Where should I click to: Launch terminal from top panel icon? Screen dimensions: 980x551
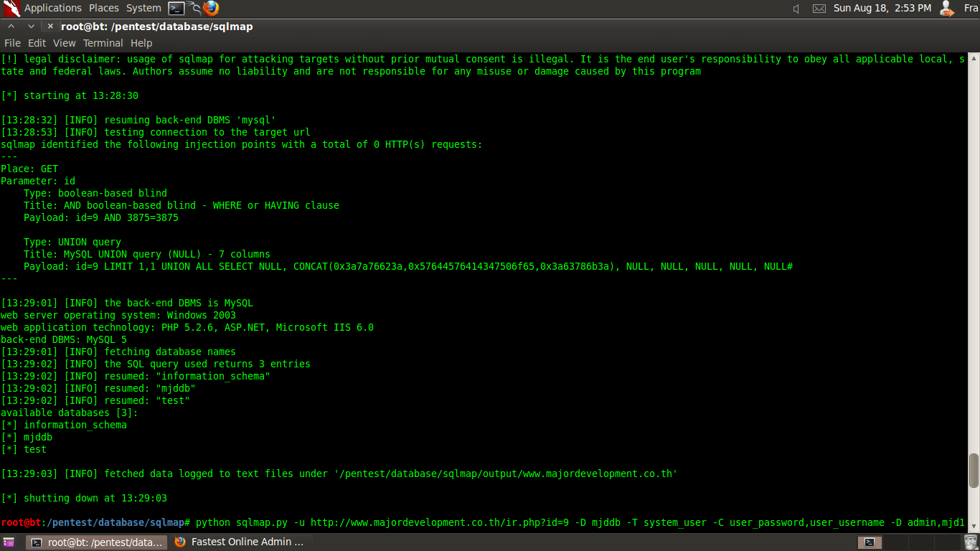pyautogui.click(x=176, y=8)
